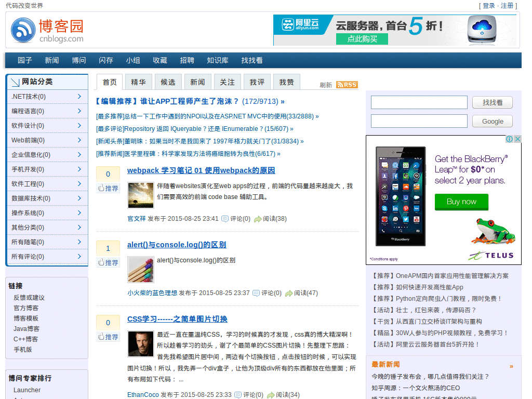This screenshot has height=399, width=532.
Task: Open the 编辑推荐 headline about APP工程师
Action: (x=190, y=101)
